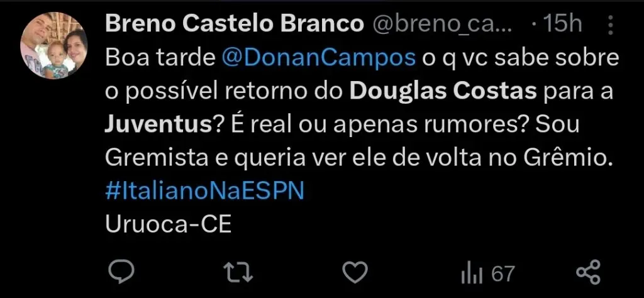Open Breno Castelo Branco's profile picture
Viewport: 644px width, 298px height.
53,47
